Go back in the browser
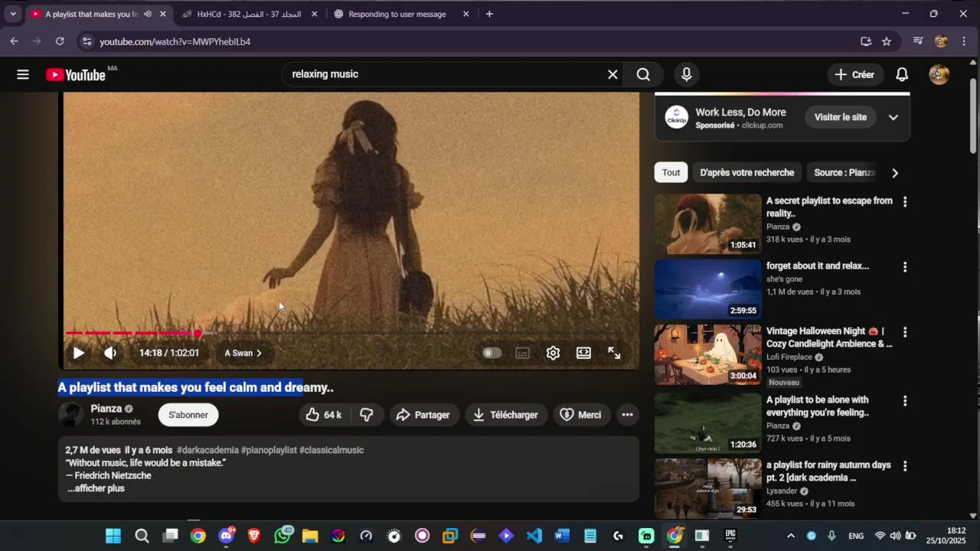980x551 pixels. click(14, 41)
